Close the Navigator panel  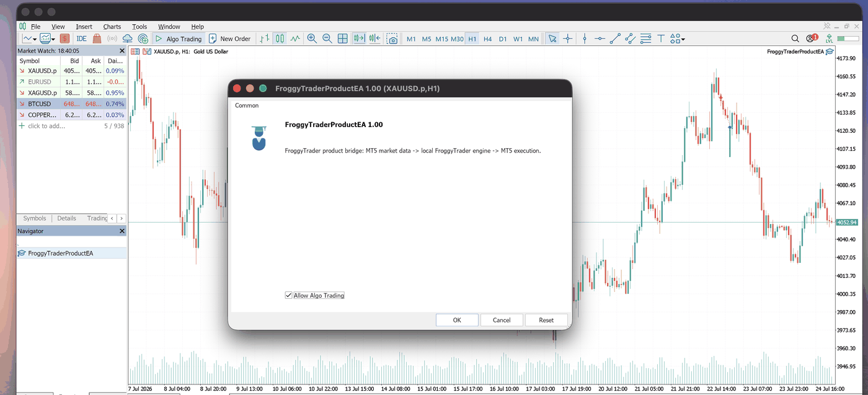pos(122,231)
